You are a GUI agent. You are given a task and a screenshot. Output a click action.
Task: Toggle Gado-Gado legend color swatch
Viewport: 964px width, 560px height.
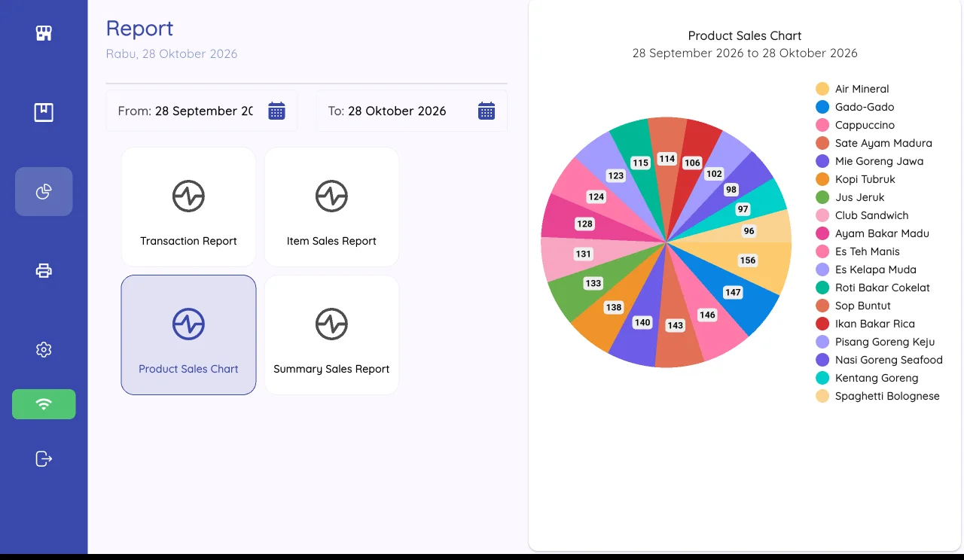pyautogui.click(x=822, y=107)
